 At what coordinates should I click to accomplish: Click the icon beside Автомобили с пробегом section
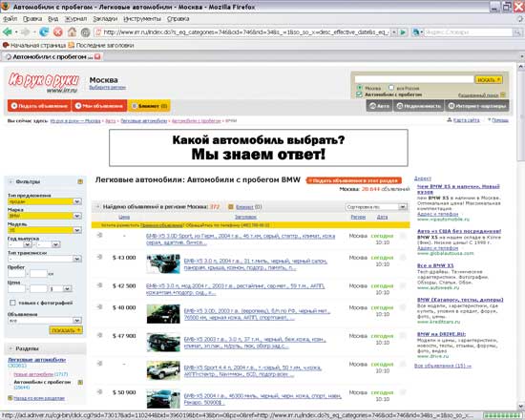pyautogui.click(x=80, y=382)
